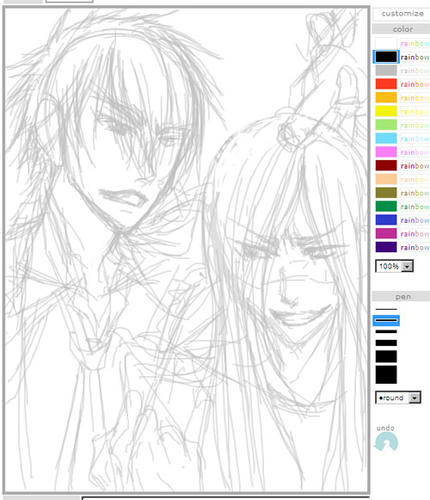The image size is (430, 500).
Task: Click the undo arrow icon
Action: pos(386,442)
